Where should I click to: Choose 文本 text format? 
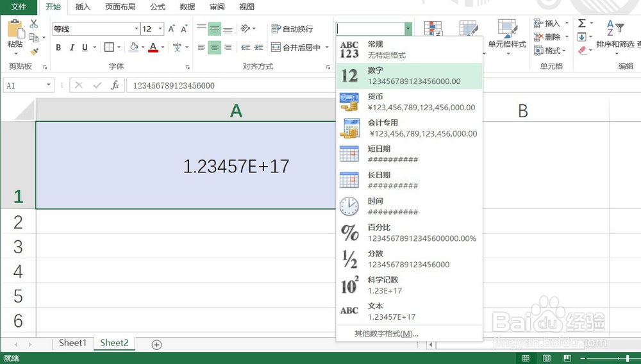pos(409,311)
